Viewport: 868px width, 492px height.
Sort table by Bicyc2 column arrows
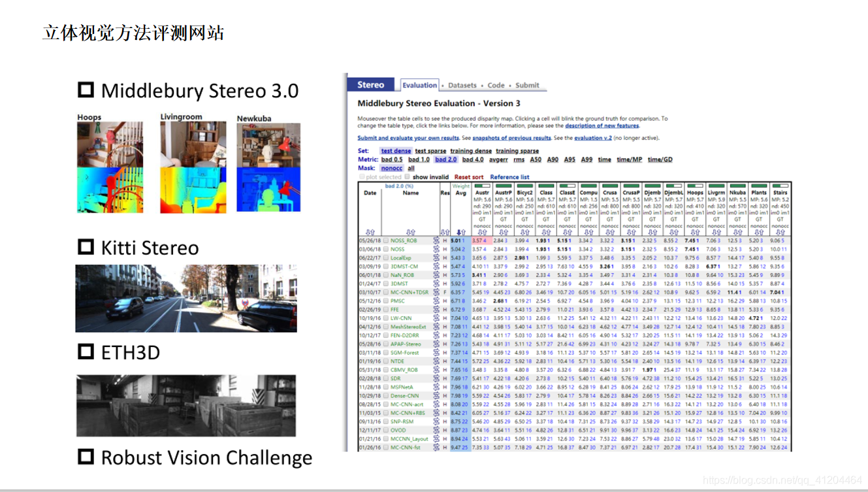point(525,232)
